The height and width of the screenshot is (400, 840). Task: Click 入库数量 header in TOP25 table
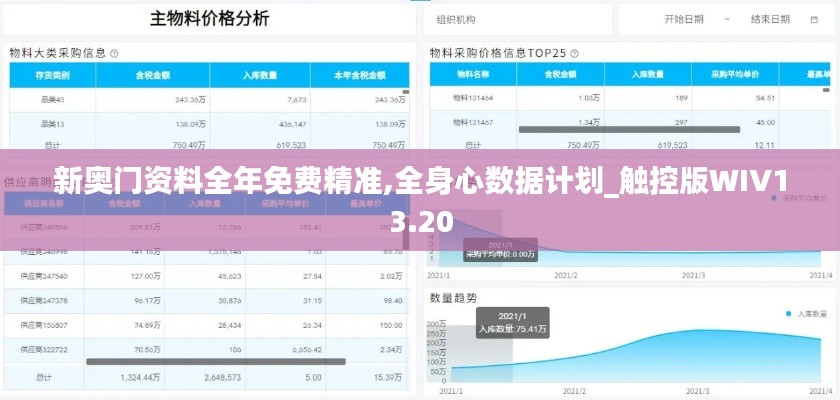(648, 75)
